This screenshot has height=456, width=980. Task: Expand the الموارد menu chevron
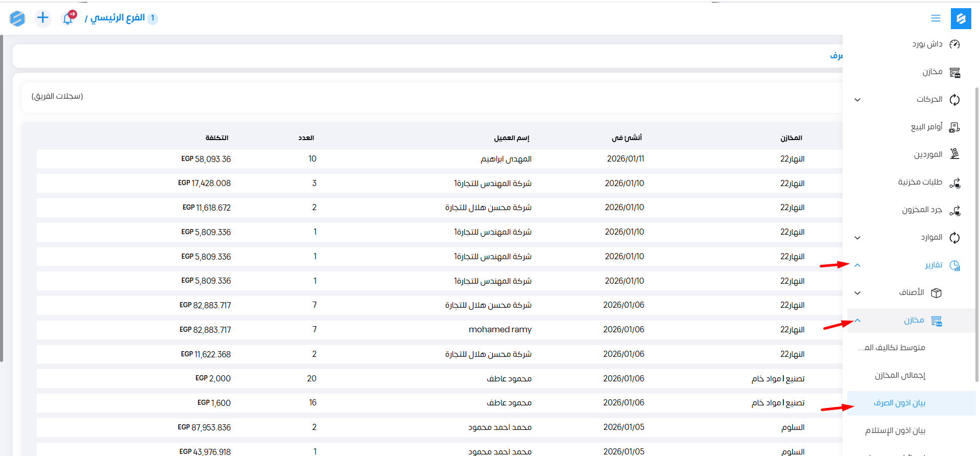click(x=857, y=238)
